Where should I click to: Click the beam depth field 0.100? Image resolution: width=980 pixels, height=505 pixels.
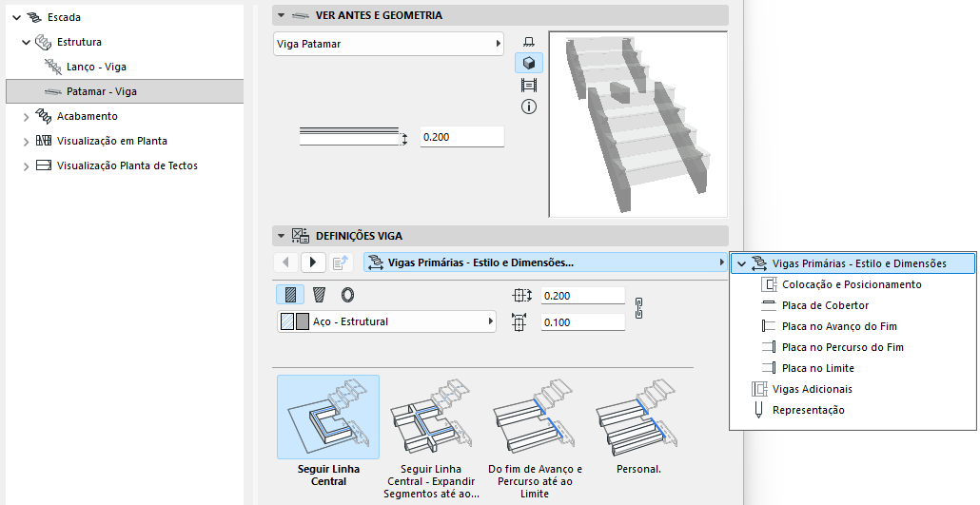[x=583, y=322]
